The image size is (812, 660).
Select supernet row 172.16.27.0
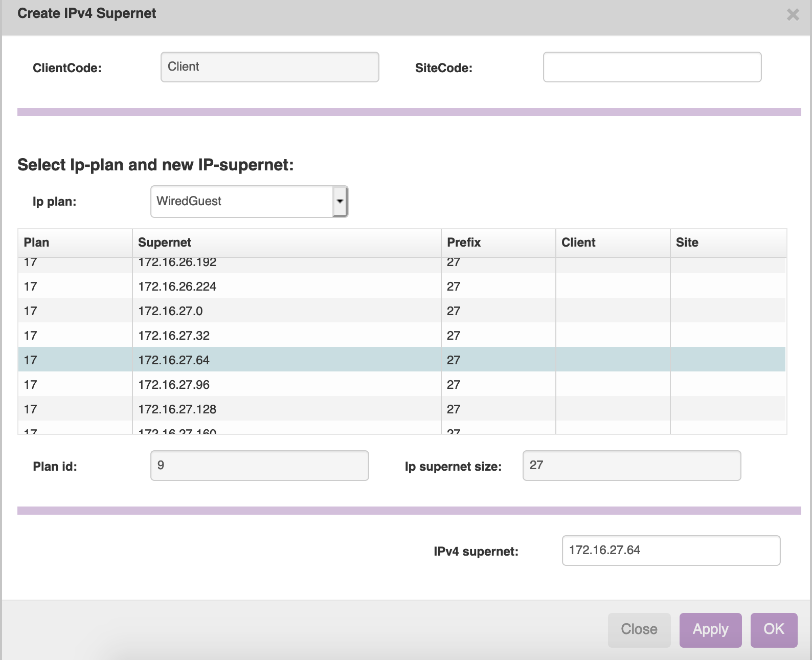(170, 311)
